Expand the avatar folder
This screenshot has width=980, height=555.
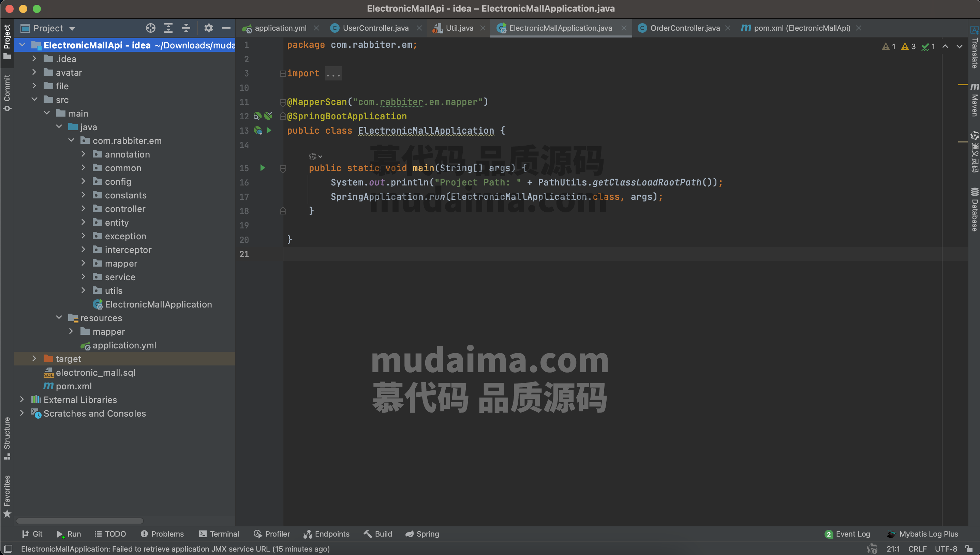(34, 72)
